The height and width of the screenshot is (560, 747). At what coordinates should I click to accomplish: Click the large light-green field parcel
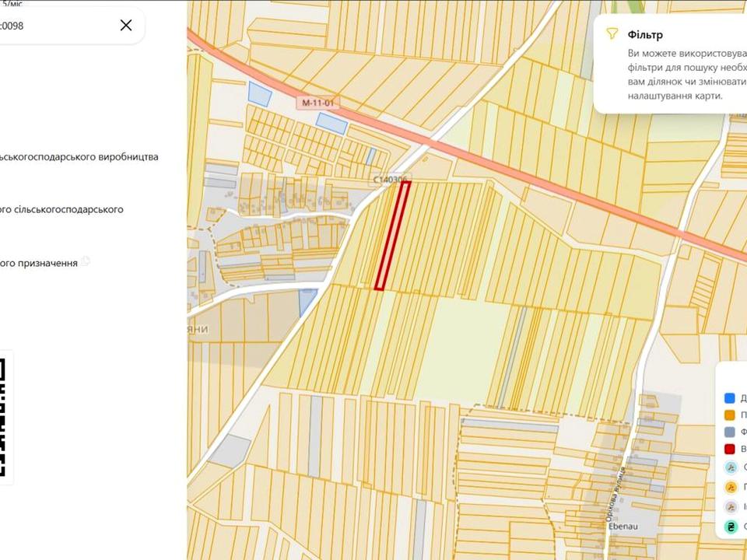465,348
